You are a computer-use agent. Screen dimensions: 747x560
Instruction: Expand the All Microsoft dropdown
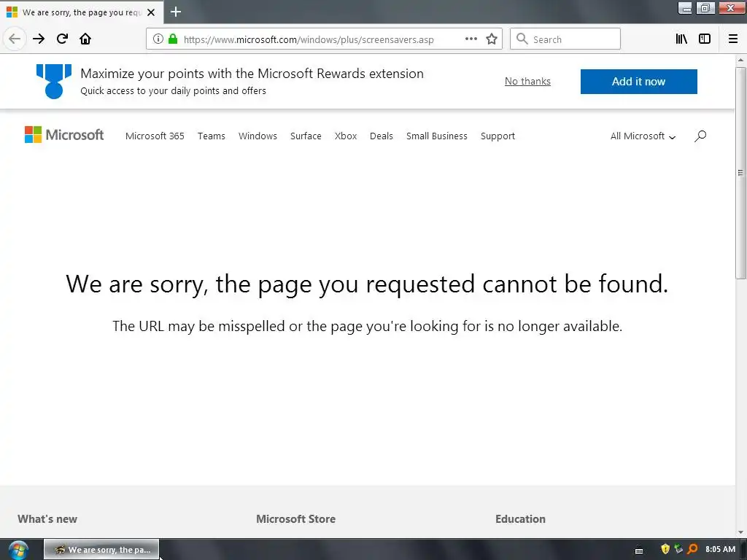coord(643,136)
